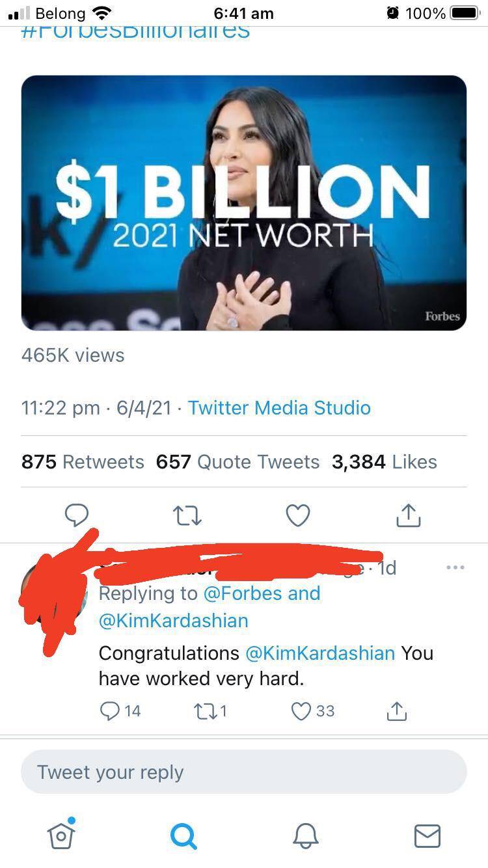
Task: Share the Forbes tweet
Action: [x=409, y=515]
